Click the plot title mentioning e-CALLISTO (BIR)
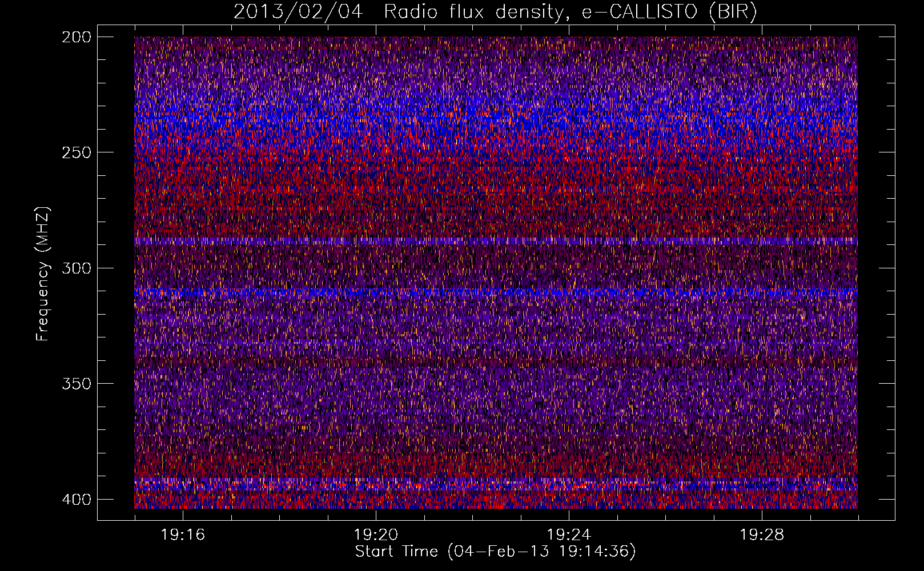924x571 pixels. click(496, 11)
